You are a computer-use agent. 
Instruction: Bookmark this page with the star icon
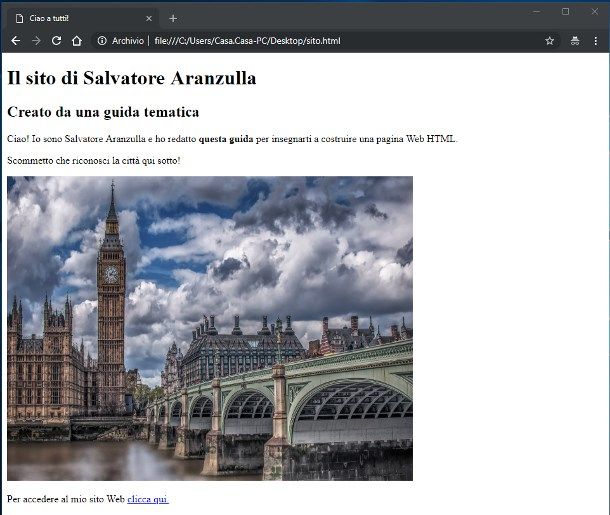[549, 41]
